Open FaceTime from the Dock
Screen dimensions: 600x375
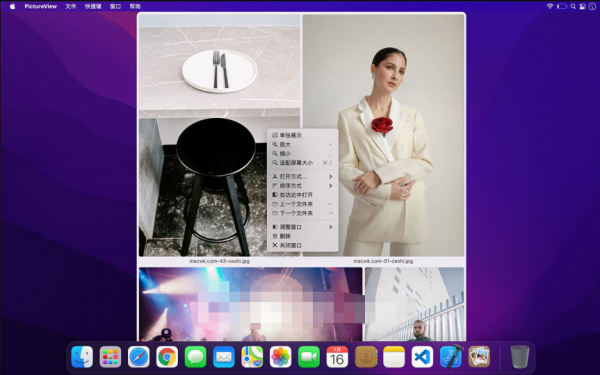[309, 357]
